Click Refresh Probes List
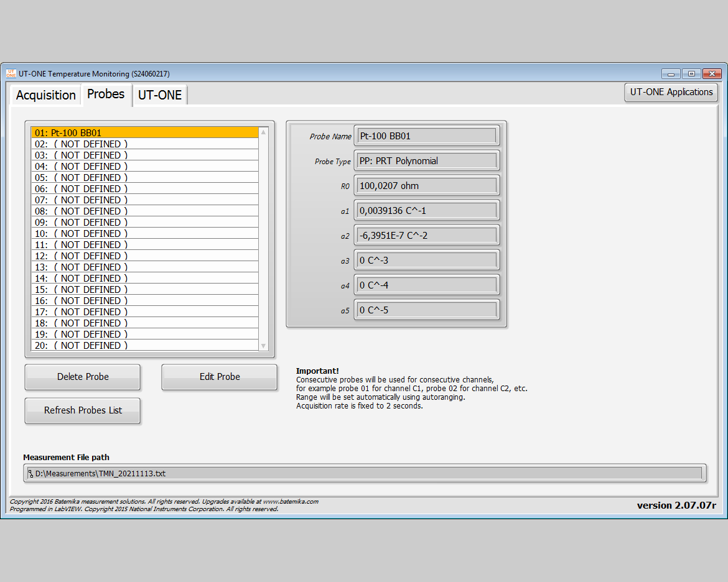Image resolution: width=728 pixels, height=582 pixels. [82, 410]
